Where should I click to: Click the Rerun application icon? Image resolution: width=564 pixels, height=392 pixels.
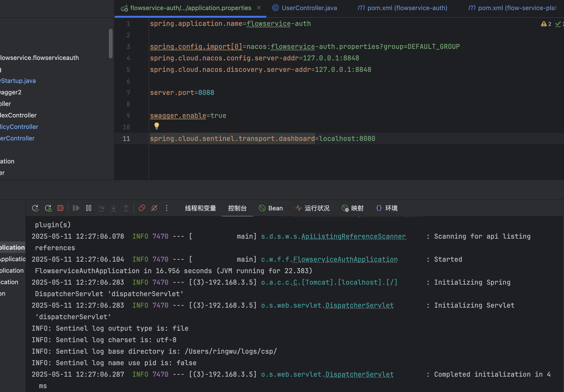pos(35,208)
